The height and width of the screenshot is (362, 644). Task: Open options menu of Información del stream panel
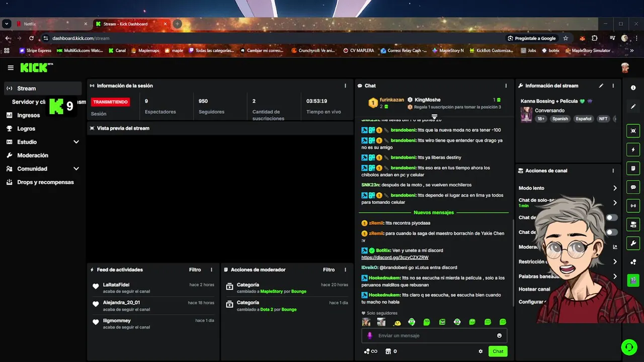point(613,86)
